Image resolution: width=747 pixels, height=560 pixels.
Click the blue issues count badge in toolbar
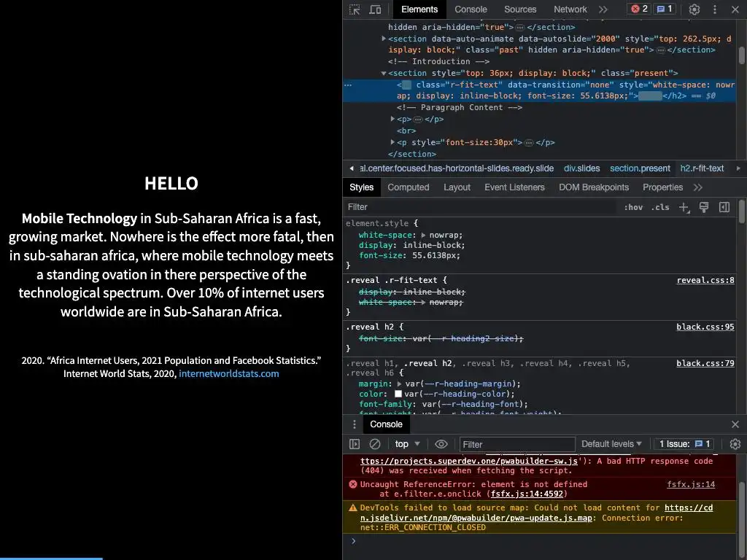coord(665,9)
